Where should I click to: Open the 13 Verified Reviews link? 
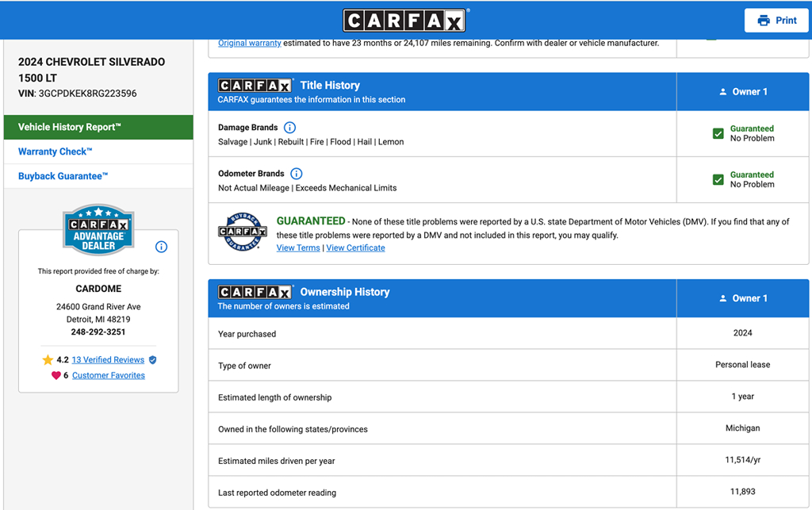(108, 360)
